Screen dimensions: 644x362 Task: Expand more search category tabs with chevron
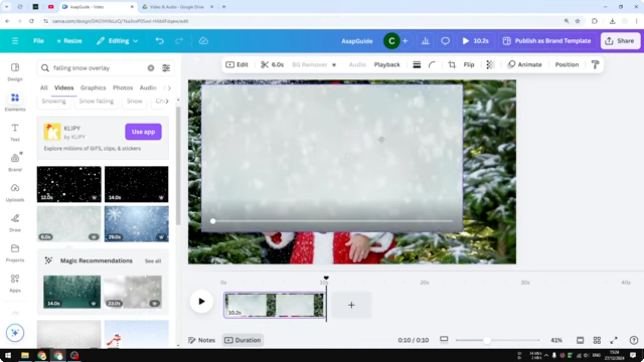[169, 88]
